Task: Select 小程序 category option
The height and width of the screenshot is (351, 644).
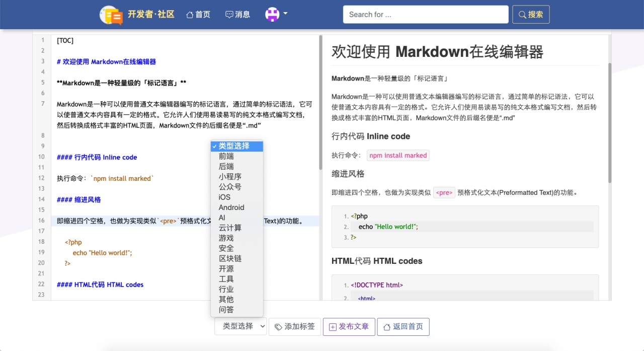Action: (x=237, y=177)
